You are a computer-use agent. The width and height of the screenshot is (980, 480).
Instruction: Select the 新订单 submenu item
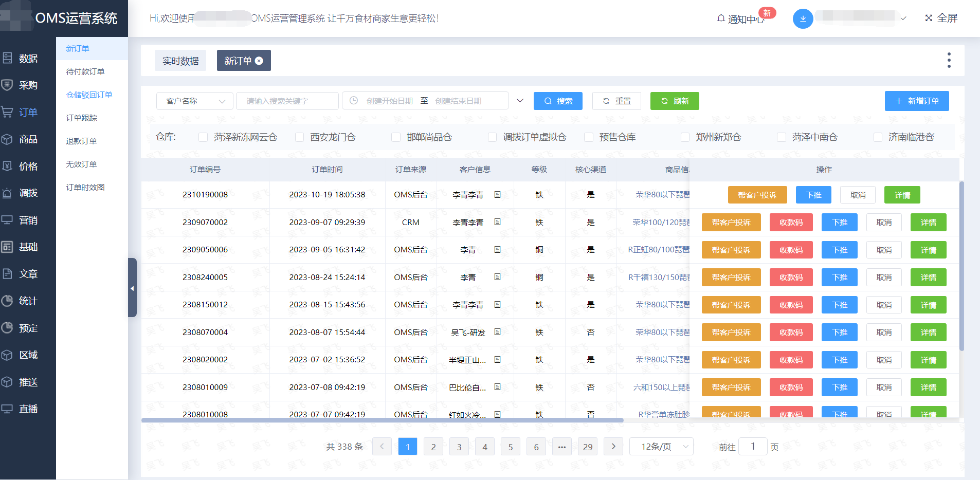click(92, 48)
